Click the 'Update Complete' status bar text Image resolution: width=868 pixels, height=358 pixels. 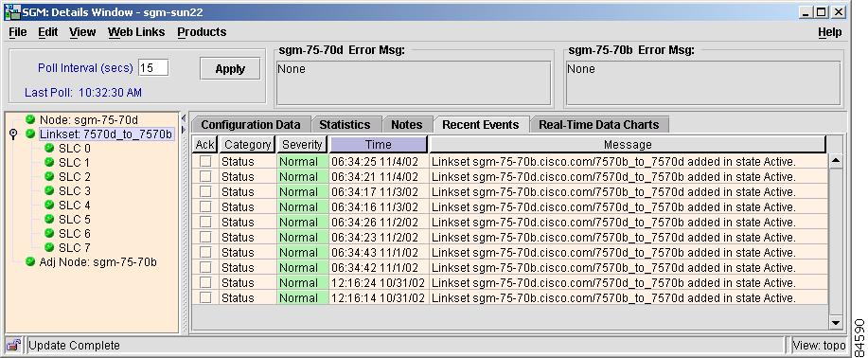(74, 346)
